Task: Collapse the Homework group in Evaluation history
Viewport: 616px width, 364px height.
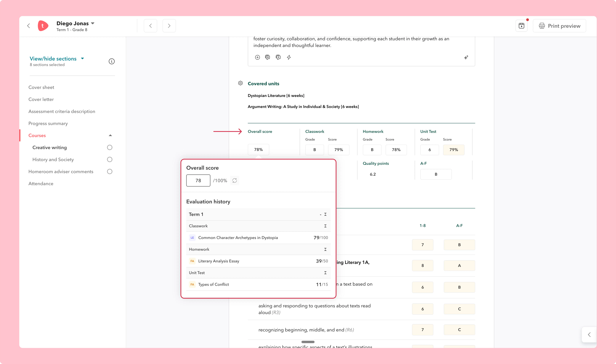Action: click(325, 249)
